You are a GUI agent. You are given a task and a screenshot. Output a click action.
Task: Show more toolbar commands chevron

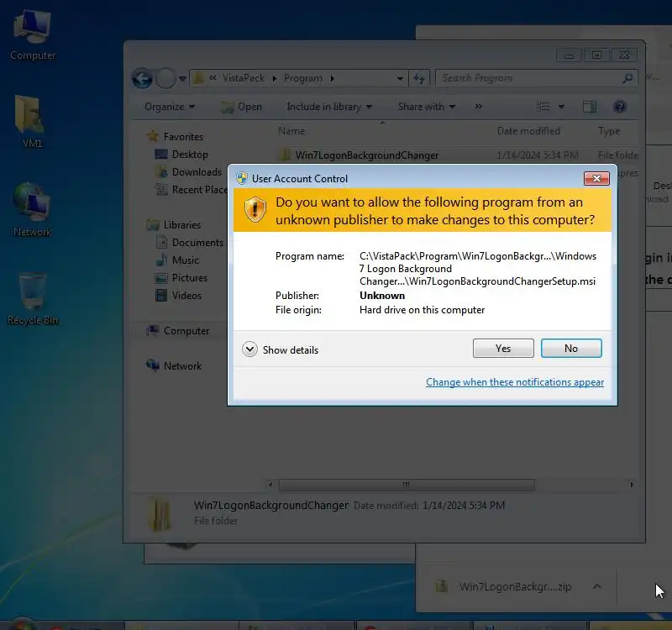[x=478, y=107]
